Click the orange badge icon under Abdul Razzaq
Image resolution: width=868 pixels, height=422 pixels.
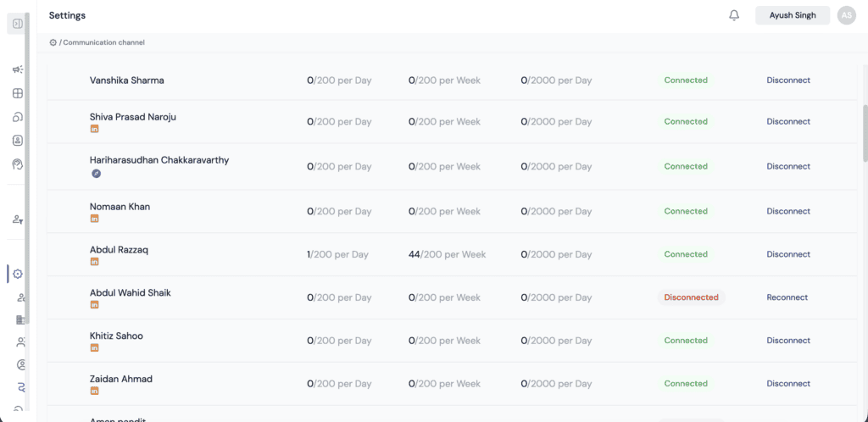pyautogui.click(x=95, y=263)
